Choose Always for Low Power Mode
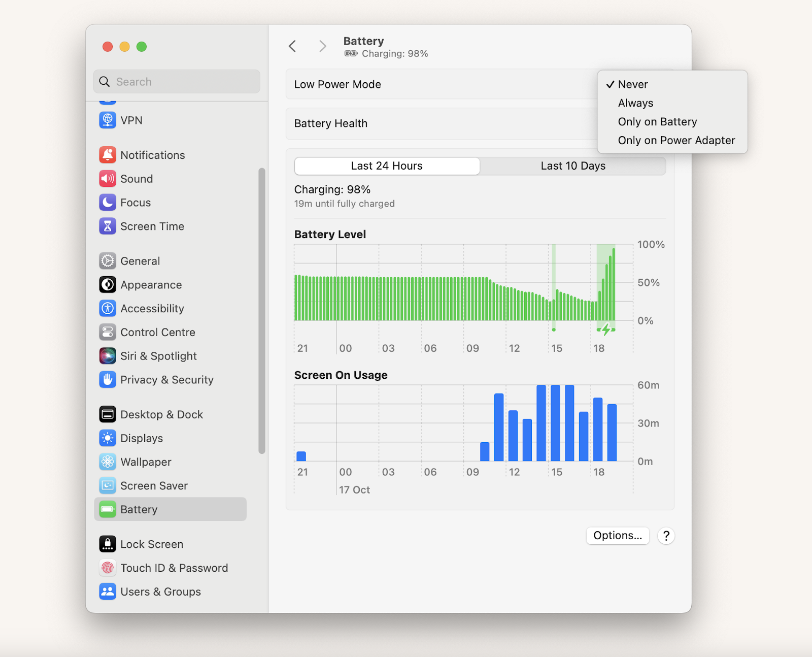This screenshot has width=812, height=657. [635, 103]
